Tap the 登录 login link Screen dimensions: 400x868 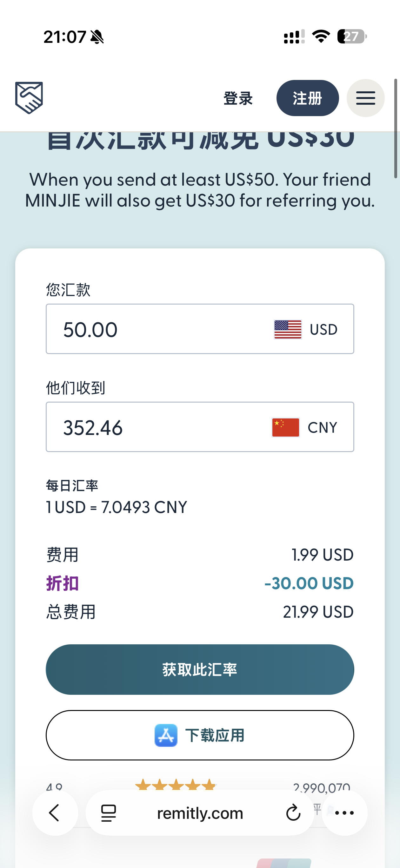[x=238, y=98]
